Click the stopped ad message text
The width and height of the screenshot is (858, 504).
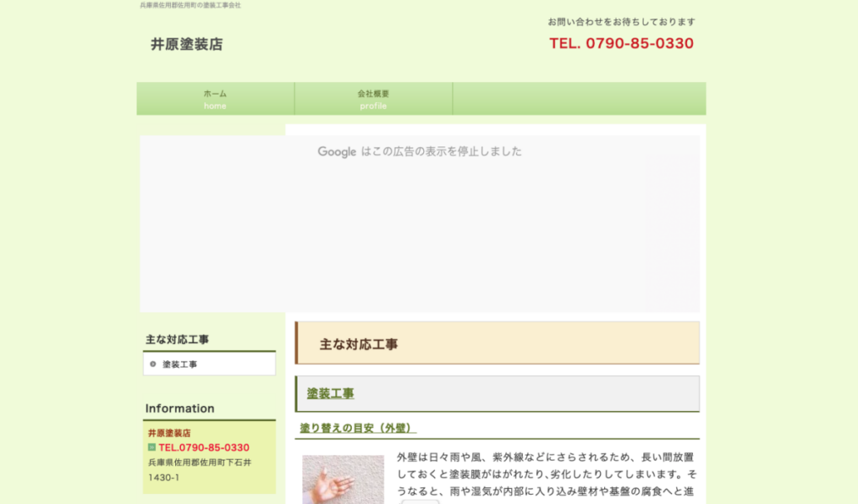(442, 152)
